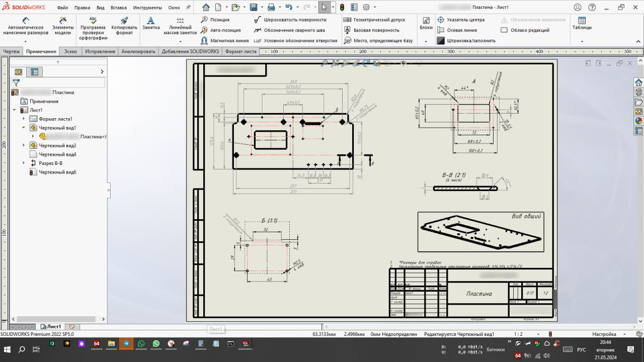Select the Заметка (Note) tool
The image size is (644, 362).
pyautogui.click(x=150, y=24)
